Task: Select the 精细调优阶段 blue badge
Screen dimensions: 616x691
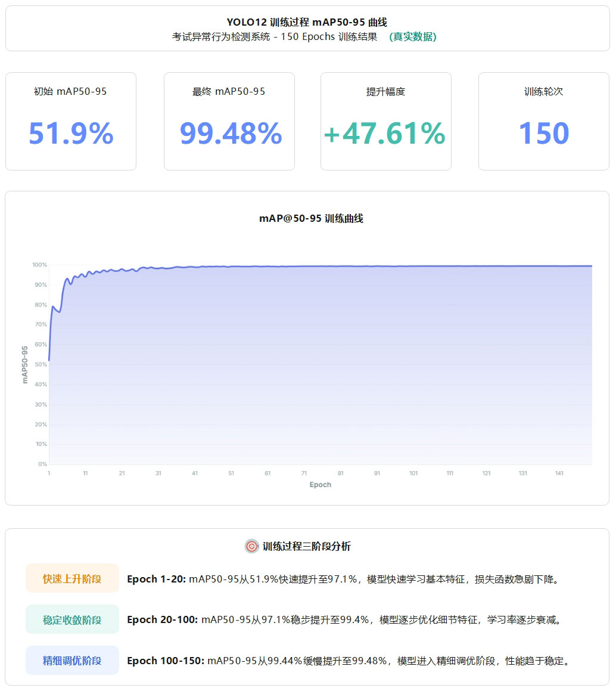Action: pos(72,661)
